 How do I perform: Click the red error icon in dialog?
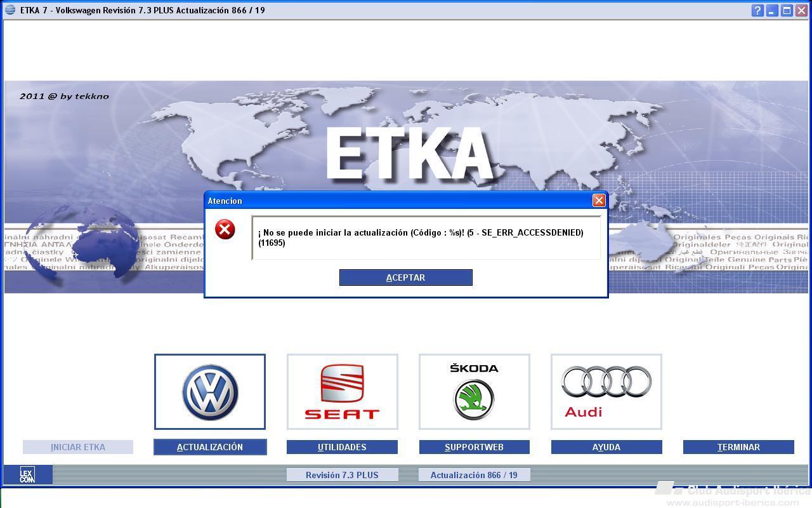(x=225, y=229)
